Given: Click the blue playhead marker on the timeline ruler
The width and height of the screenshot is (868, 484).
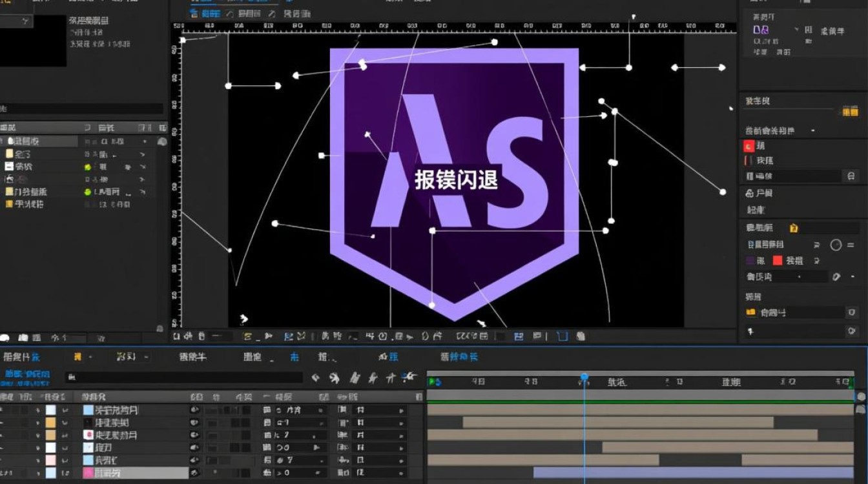Looking at the screenshot, I should 584,377.
